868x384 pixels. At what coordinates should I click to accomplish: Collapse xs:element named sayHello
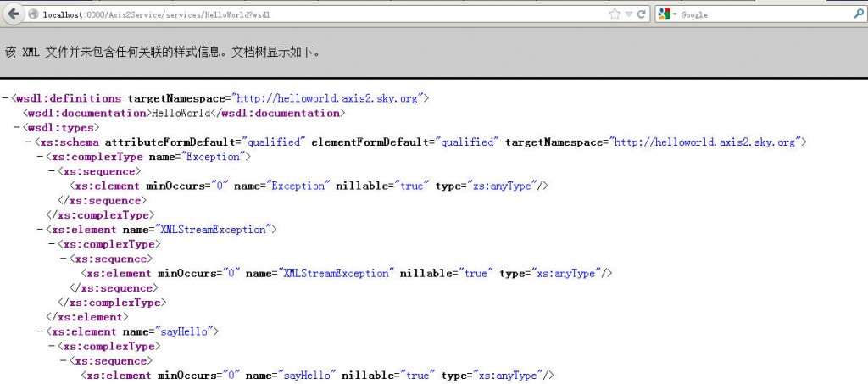(40, 332)
